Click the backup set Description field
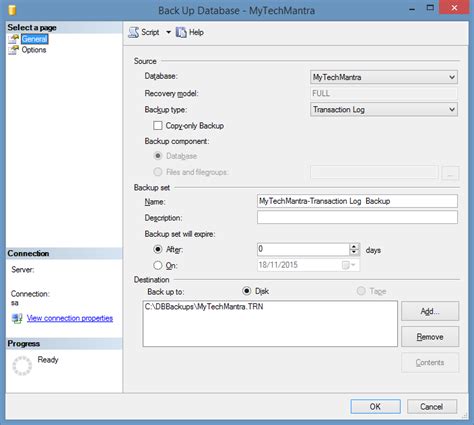 (x=357, y=217)
